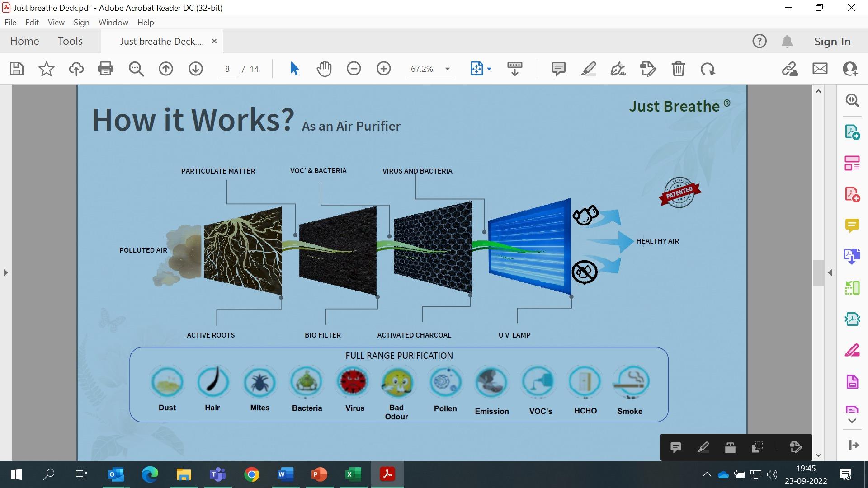Open Organize Pages tool in right sidebar
The image size is (868, 488).
(x=852, y=163)
